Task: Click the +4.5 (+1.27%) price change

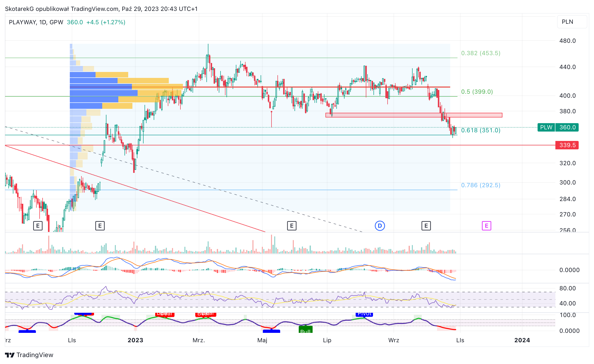Action: point(106,22)
